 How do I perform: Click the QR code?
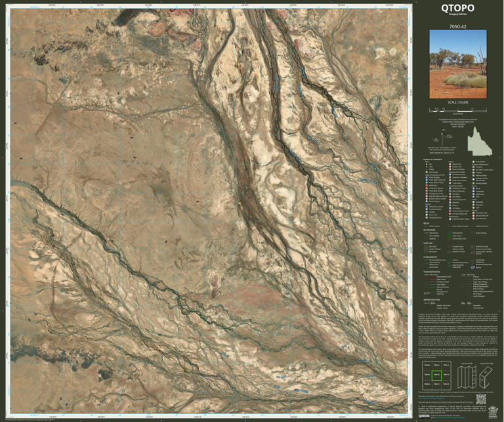pos(481,399)
